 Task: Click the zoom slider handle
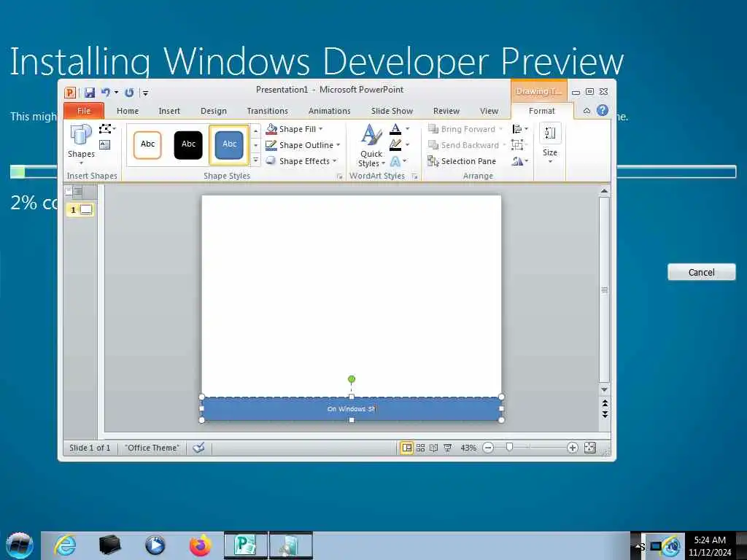click(509, 447)
